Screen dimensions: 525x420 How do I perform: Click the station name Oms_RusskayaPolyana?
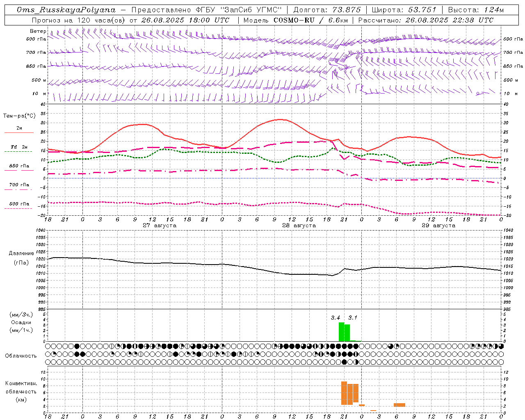click(x=66, y=10)
